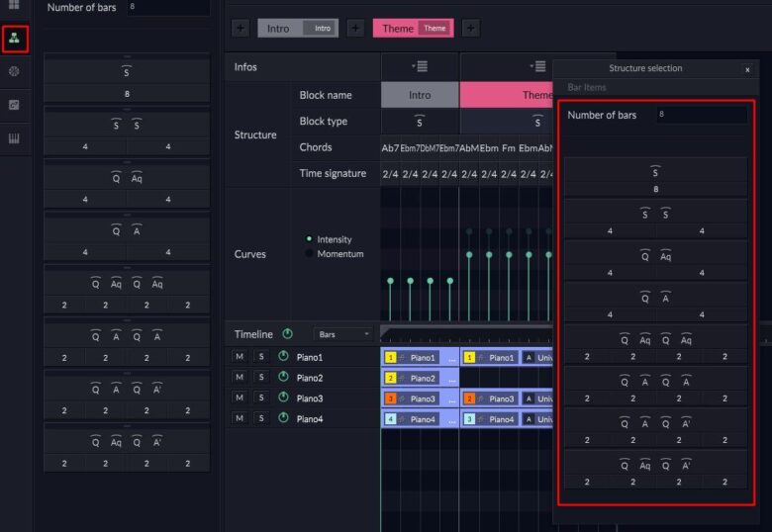Close the Structure selection popup
Screen dimensions: 772x532
coord(747,69)
